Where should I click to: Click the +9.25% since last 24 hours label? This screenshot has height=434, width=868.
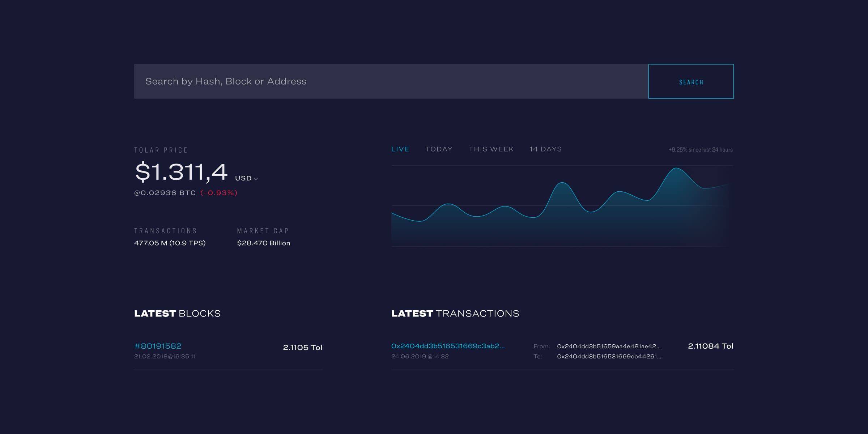coord(700,150)
